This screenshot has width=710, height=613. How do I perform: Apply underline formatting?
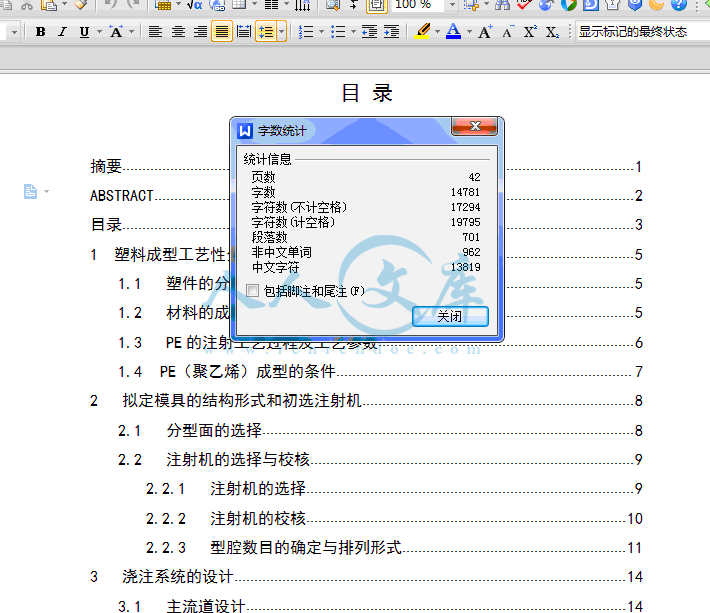click(x=84, y=32)
